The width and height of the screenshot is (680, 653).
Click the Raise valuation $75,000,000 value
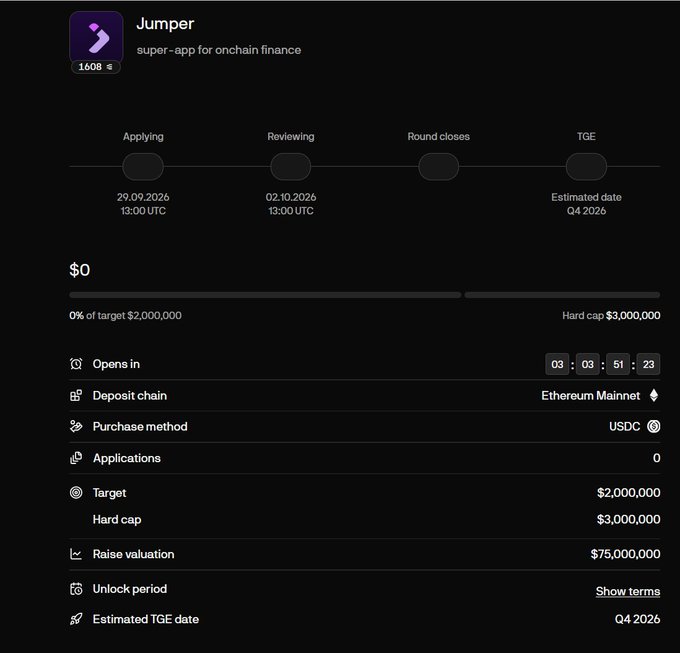pos(625,554)
